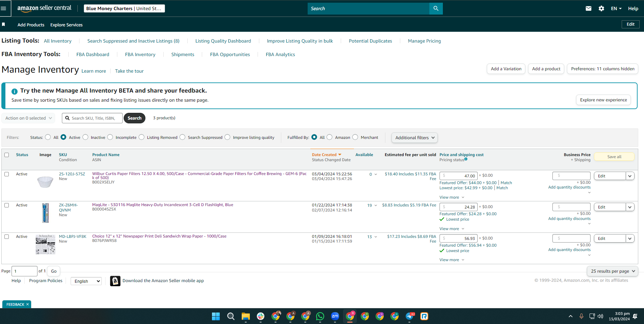The height and width of the screenshot is (324, 644).
Task: Open WhatsApp from the taskbar
Action: 320,316
